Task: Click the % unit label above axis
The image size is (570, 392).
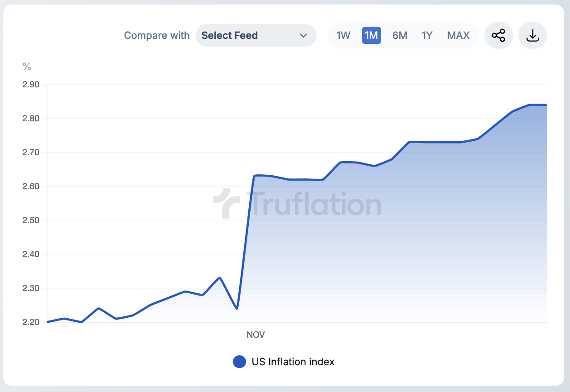Action: click(x=27, y=67)
